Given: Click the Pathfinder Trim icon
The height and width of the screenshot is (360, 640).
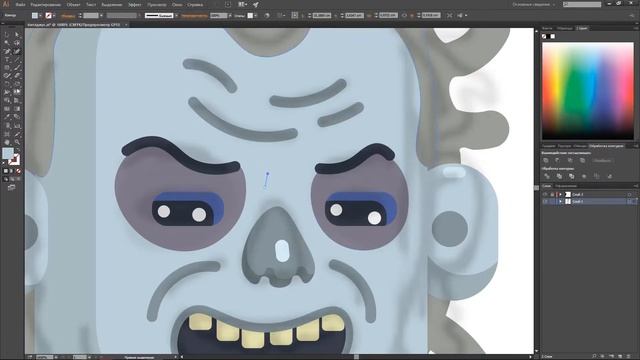Looking at the screenshot, I should 559,176.
